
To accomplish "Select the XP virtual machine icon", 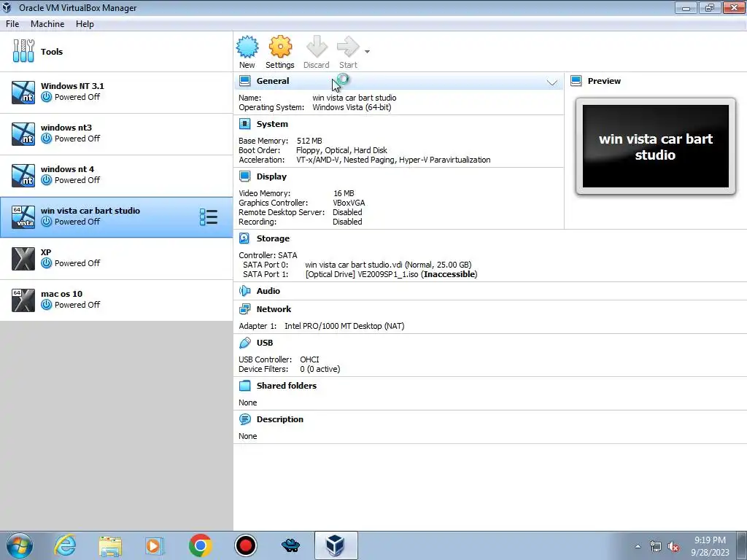I will click(23, 259).
